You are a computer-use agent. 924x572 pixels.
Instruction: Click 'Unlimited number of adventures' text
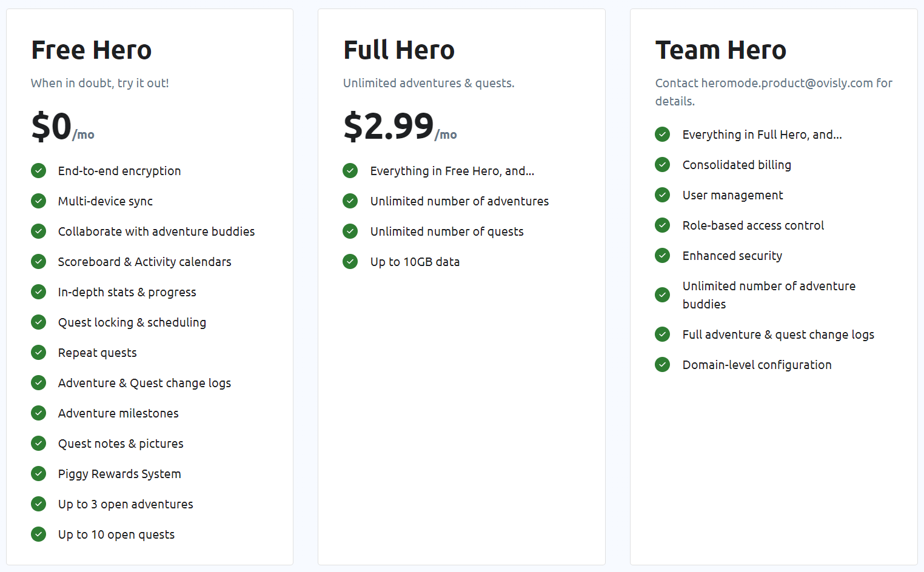(x=460, y=201)
